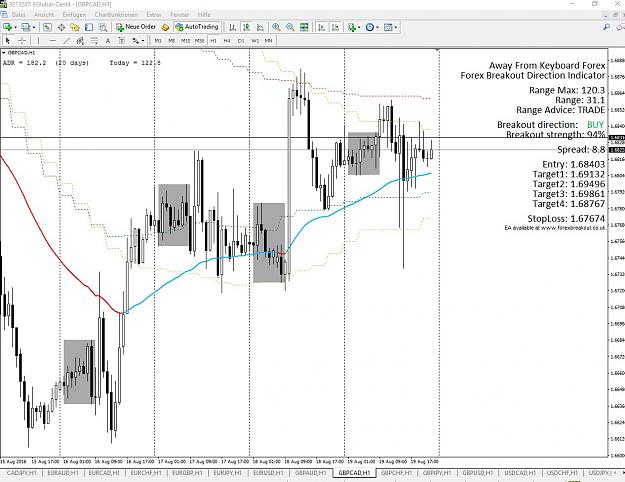Expand the Profiles dropdown arrow

coord(34,27)
